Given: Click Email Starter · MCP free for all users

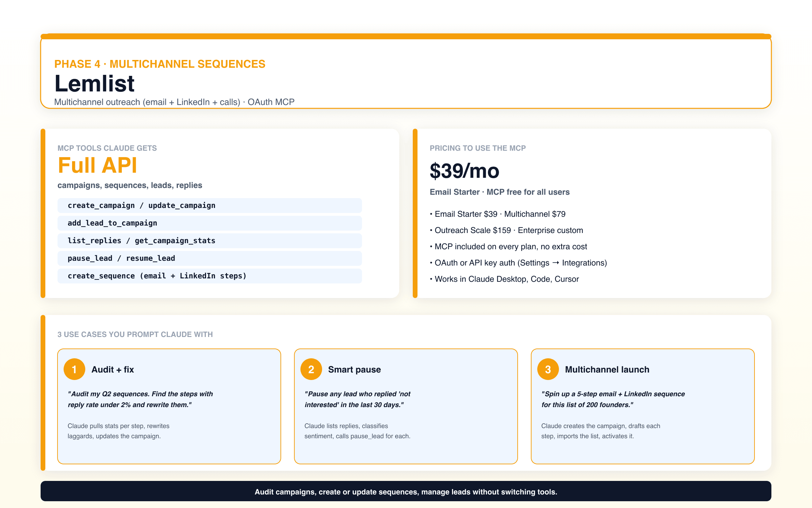Looking at the screenshot, I should [x=499, y=192].
